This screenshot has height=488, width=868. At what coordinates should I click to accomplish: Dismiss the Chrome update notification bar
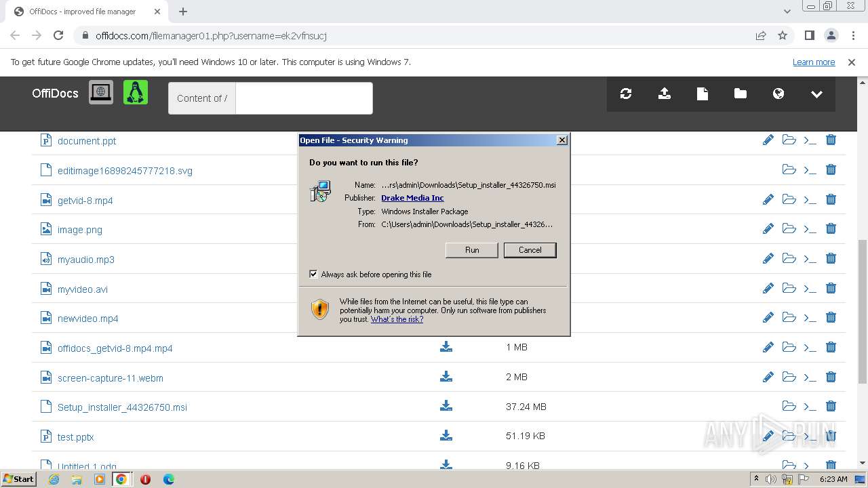(x=852, y=62)
